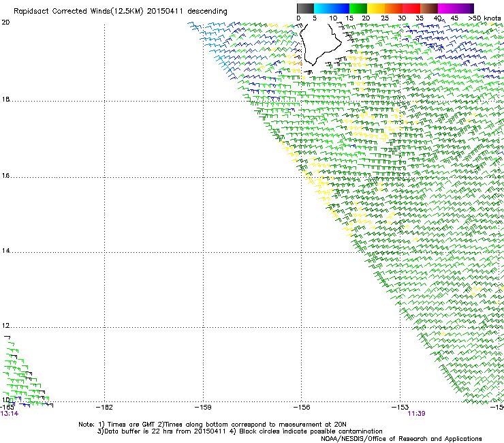
Task: Click the latitude label '14'
Action: 5,251
